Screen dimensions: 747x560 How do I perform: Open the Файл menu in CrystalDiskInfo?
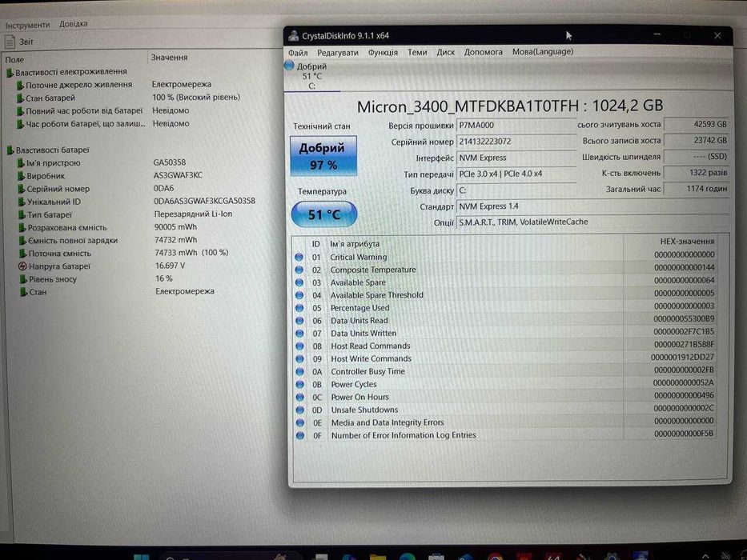[298, 52]
